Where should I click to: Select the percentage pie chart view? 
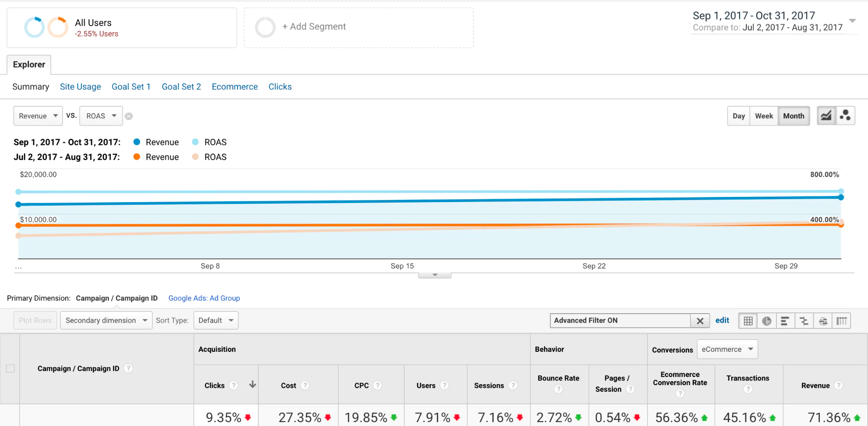pos(767,321)
